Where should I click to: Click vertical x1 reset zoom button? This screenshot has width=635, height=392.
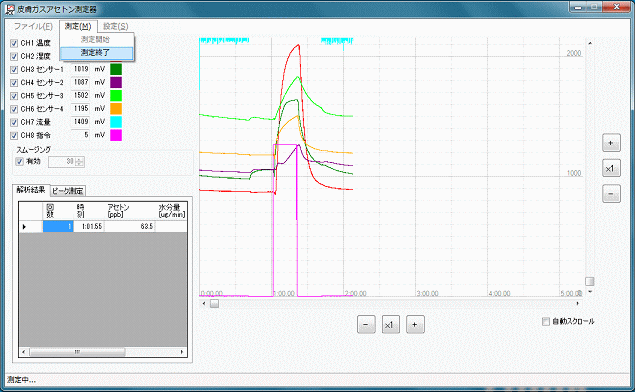pyautogui.click(x=611, y=168)
